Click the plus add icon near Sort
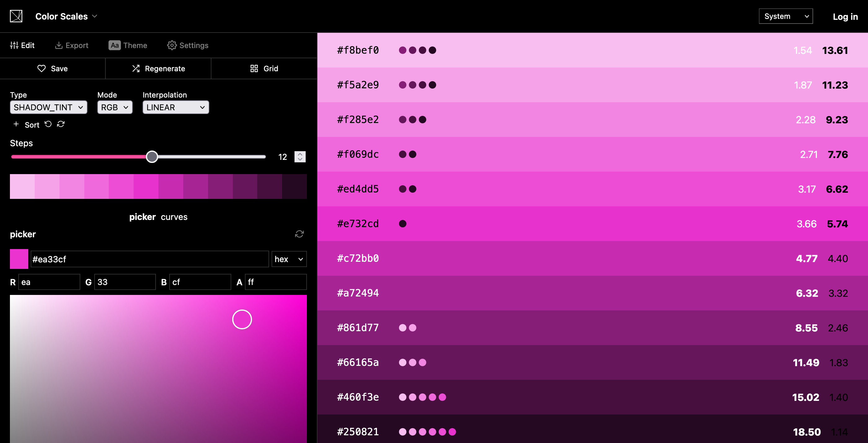 tap(16, 124)
